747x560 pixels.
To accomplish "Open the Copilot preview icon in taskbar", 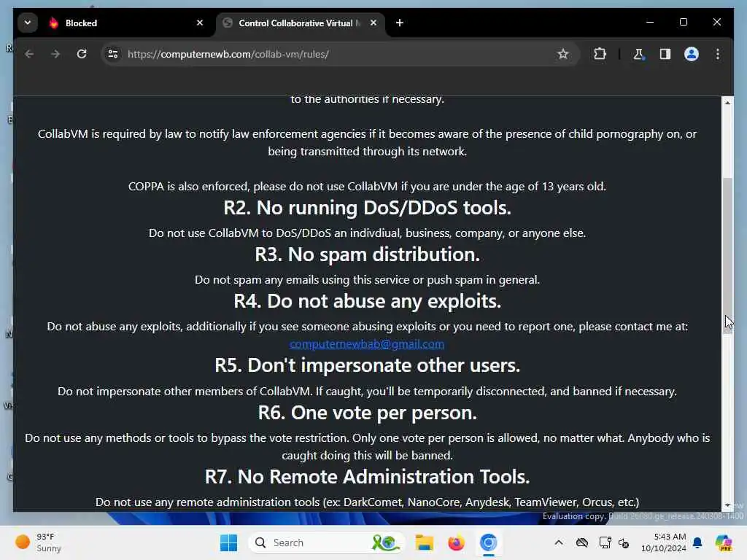I will tap(724, 542).
